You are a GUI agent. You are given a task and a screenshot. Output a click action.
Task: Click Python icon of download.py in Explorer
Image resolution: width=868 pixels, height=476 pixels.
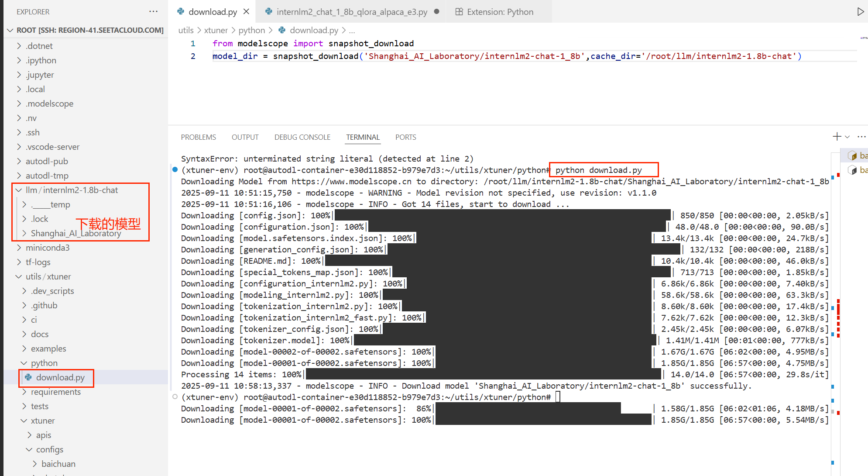(28, 377)
